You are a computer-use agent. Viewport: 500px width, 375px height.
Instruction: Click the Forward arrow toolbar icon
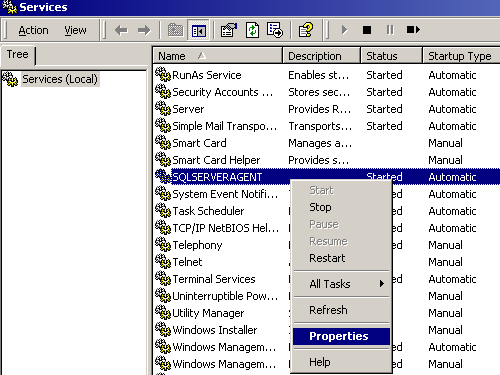pos(144,30)
